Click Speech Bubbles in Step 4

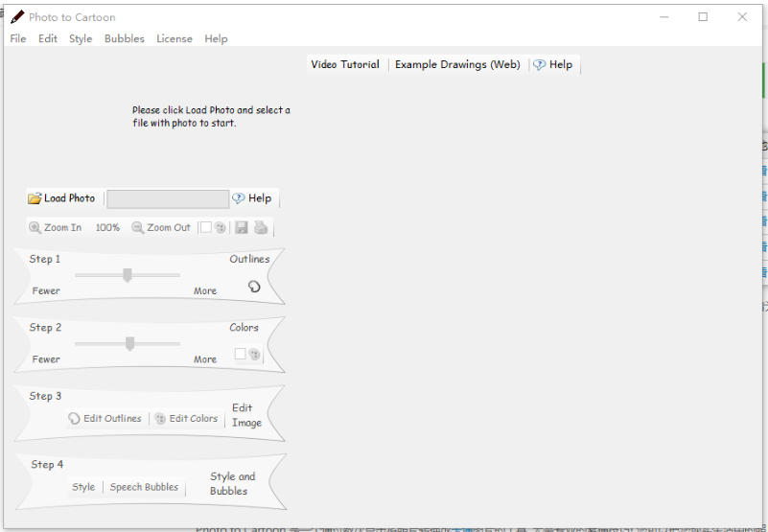pyautogui.click(x=144, y=487)
